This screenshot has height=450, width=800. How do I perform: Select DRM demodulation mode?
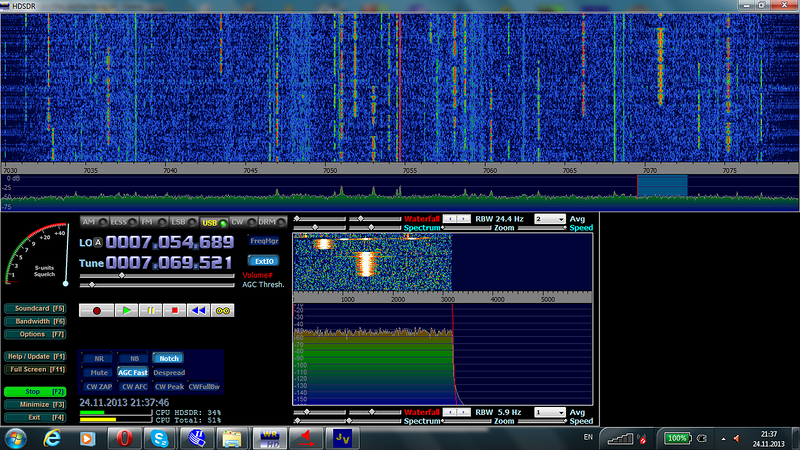point(272,222)
